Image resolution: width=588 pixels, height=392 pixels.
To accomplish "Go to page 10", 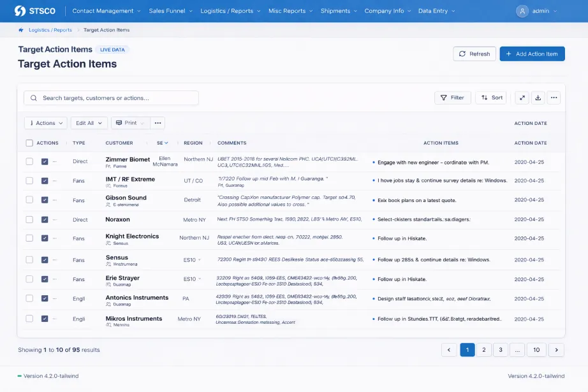I will [x=536, y=350].
